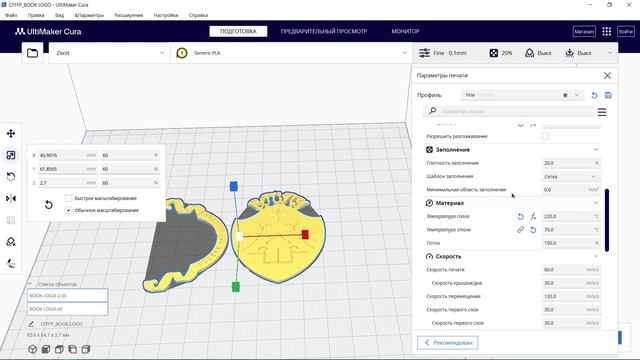Screen dimensions: 640x360
Task: Click the Y size field 61.8565 mm
Action: tap(67, 169)
